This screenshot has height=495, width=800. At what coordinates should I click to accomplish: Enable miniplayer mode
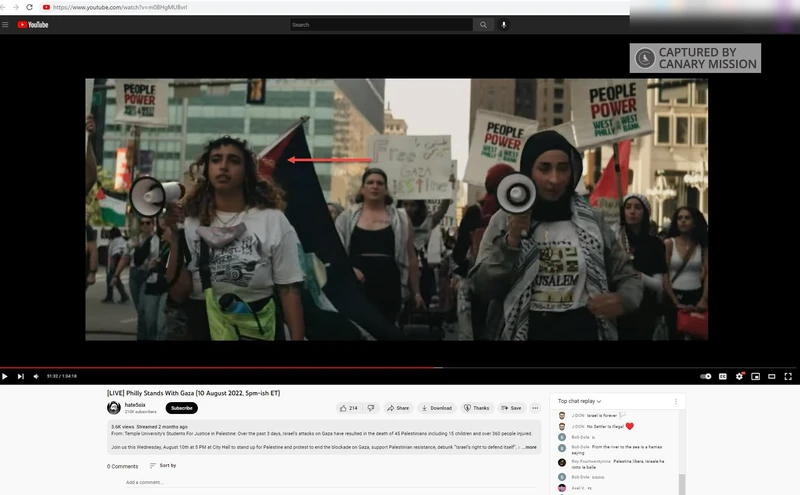click(x=756, y=376)
